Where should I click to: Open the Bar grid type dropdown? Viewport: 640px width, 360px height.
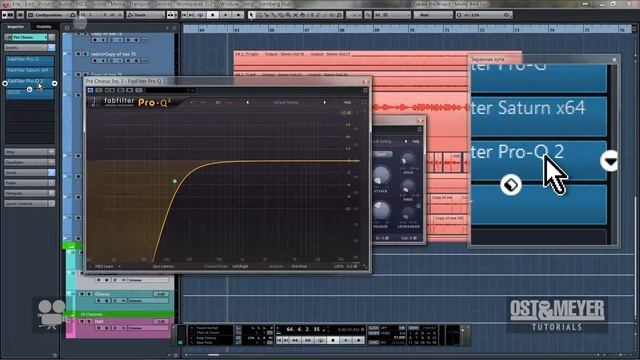click(x=433, y=15)
